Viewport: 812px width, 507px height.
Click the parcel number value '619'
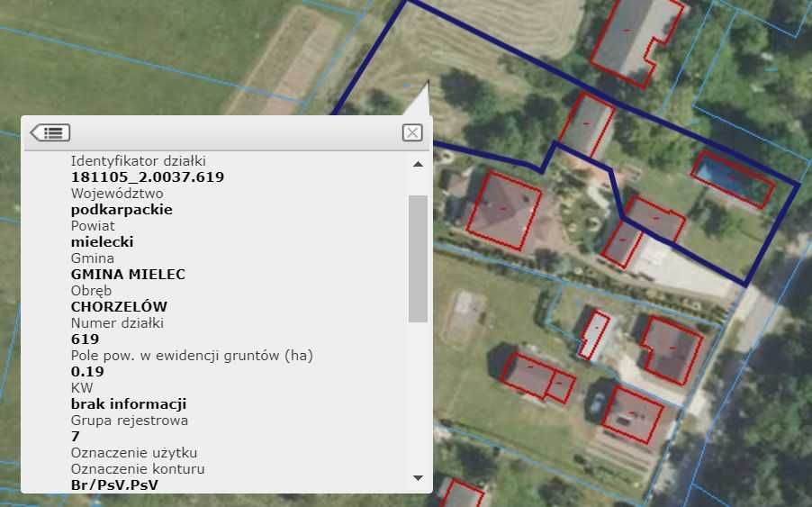[x=85, y=340]
